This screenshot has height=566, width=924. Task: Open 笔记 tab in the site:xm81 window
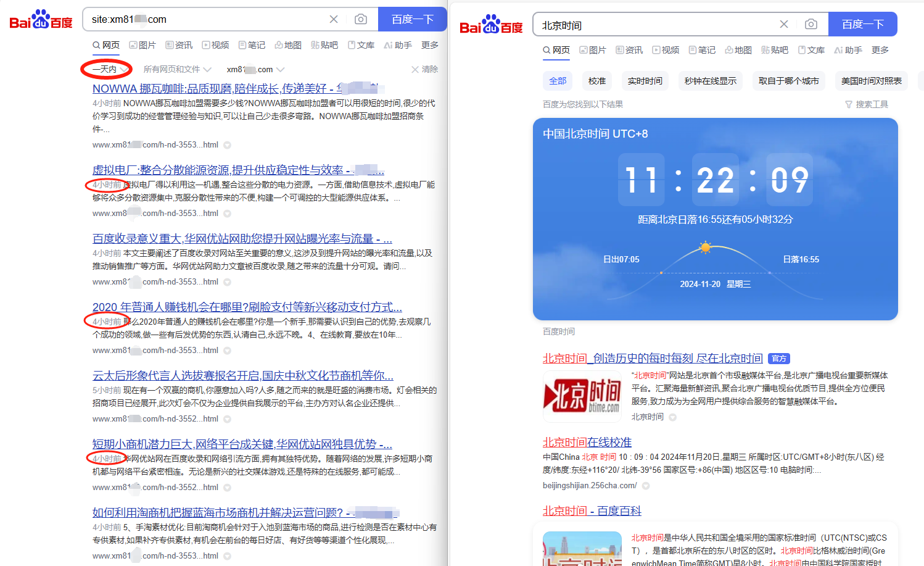point(252,45)
